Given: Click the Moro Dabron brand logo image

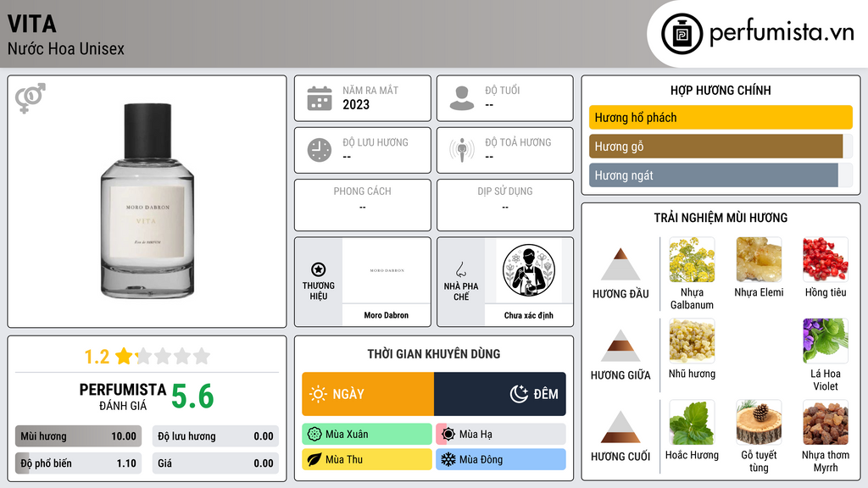Looking at the screenshot, I should [x=387, y=270].
